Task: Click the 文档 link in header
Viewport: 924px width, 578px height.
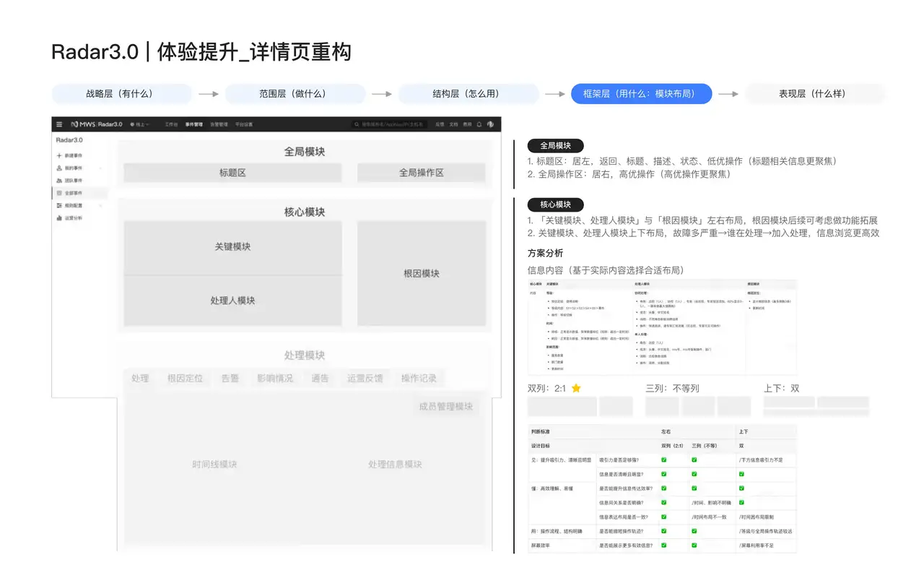Action: pyautogui.click(x=453, y=124)
